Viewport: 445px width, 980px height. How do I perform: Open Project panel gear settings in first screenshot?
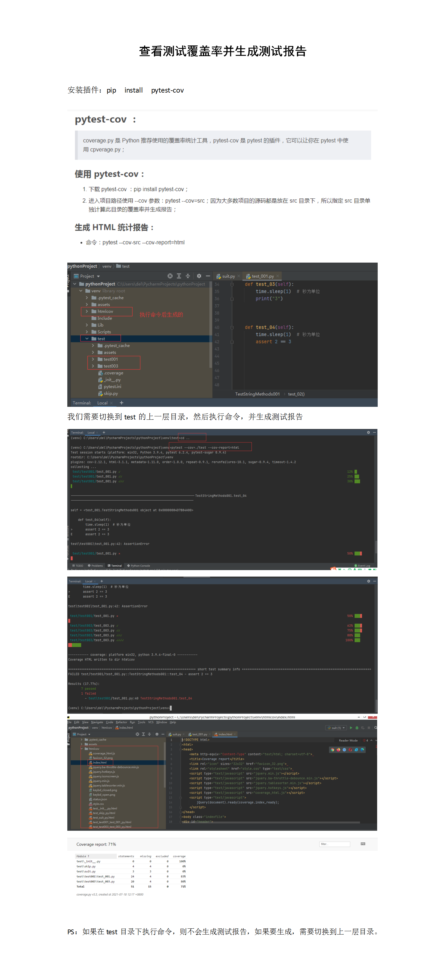(x=199, y=276)
